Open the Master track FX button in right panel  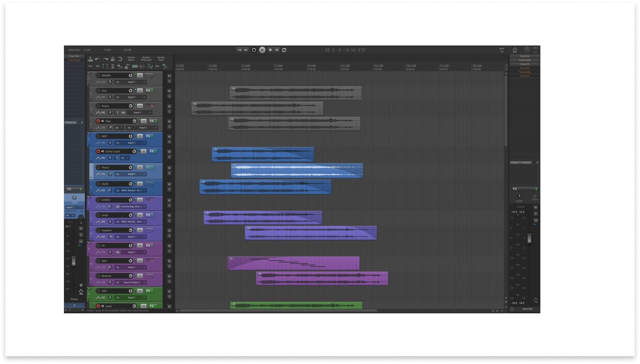click(x=515, y=189)
